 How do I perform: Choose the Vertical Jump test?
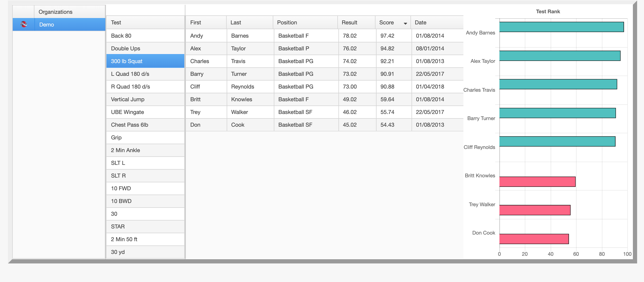coord(145,99)
